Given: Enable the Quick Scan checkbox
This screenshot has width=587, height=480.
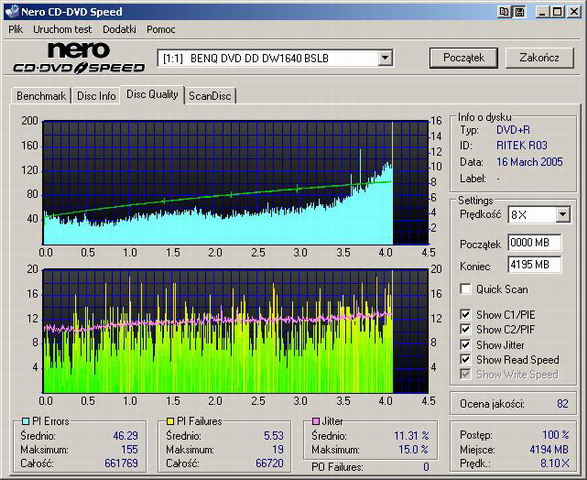Looking at the screenshot, I should 465,289.
